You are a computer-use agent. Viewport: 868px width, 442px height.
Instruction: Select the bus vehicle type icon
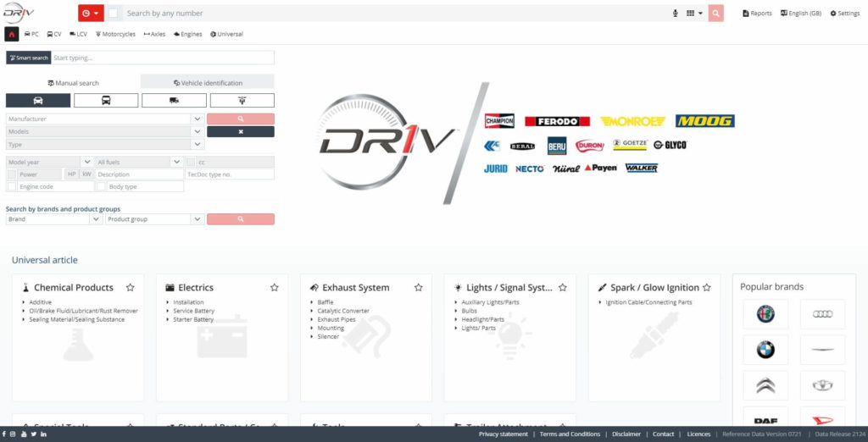coord(106,100)
